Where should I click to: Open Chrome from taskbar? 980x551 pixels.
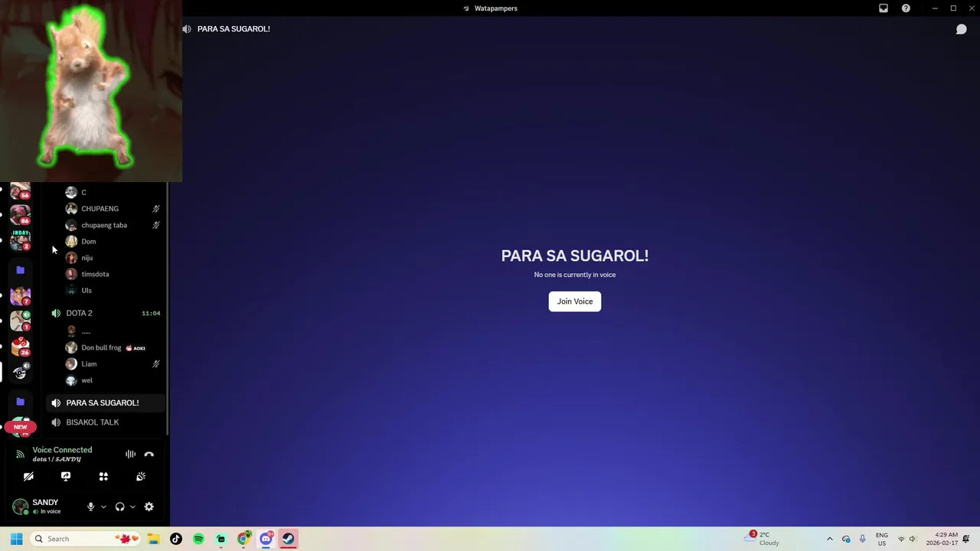click(243, 539)
